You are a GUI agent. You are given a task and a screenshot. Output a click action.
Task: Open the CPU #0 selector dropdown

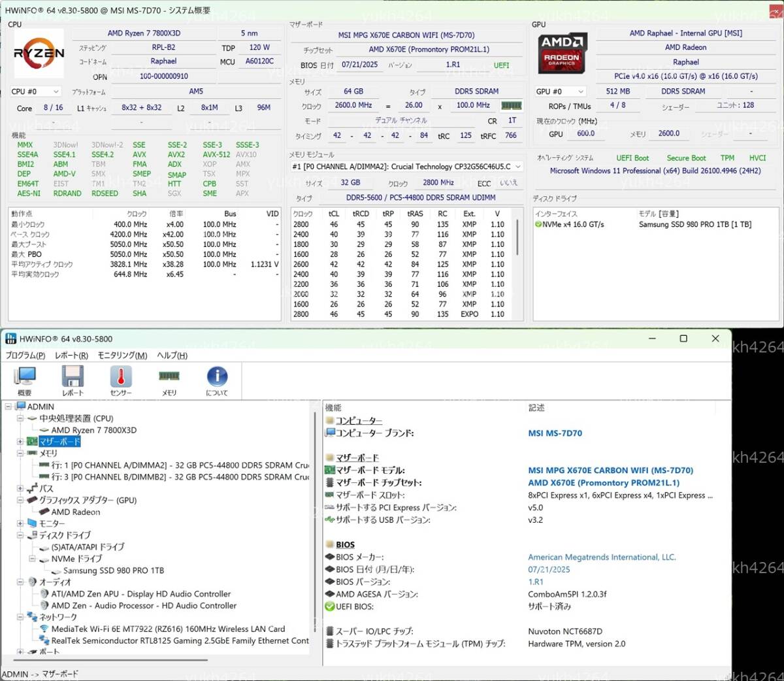[36, 91]
